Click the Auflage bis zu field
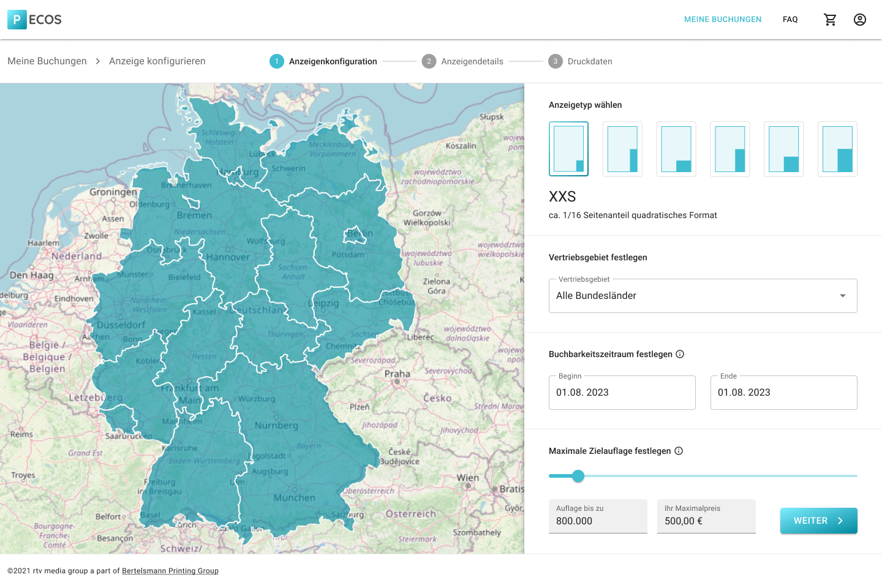 point(598,516)
